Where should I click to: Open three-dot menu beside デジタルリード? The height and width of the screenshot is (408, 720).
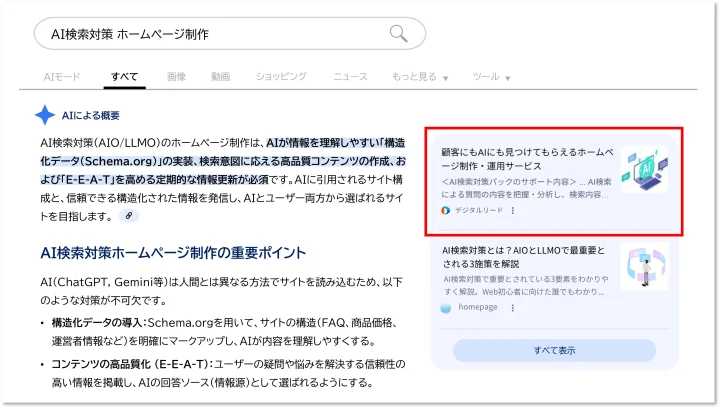[x=513, y=210]
